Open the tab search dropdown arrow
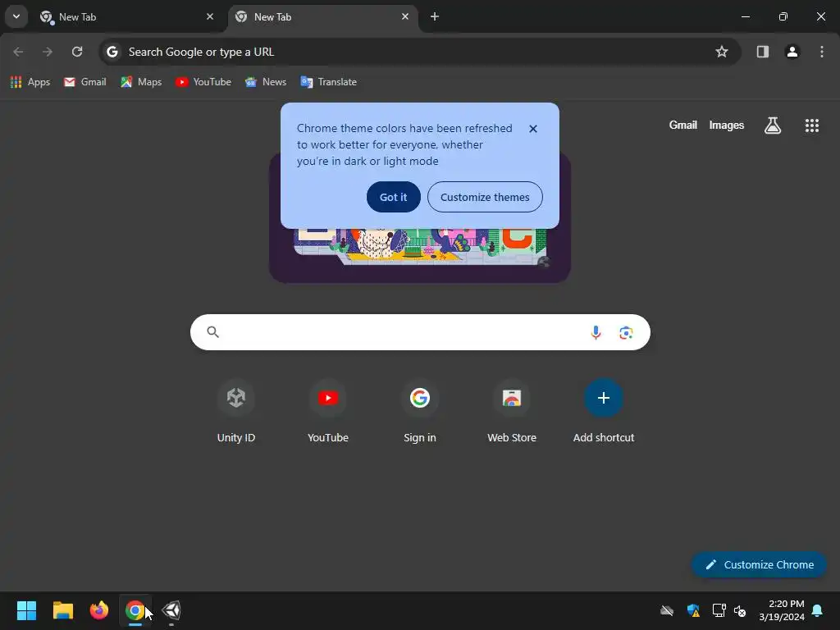840x630 pixels. [16, 16]
